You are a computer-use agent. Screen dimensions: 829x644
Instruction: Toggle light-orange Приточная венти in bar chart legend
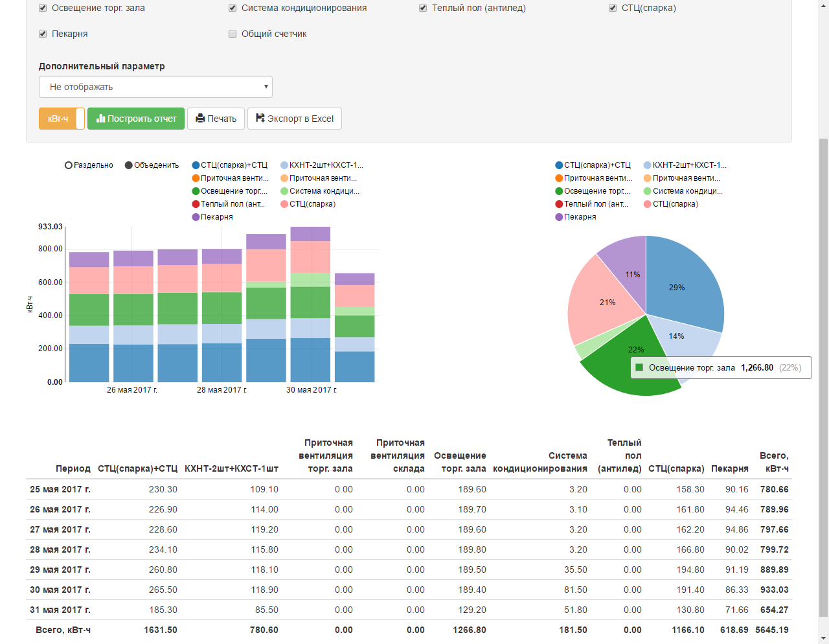[319, 178]
